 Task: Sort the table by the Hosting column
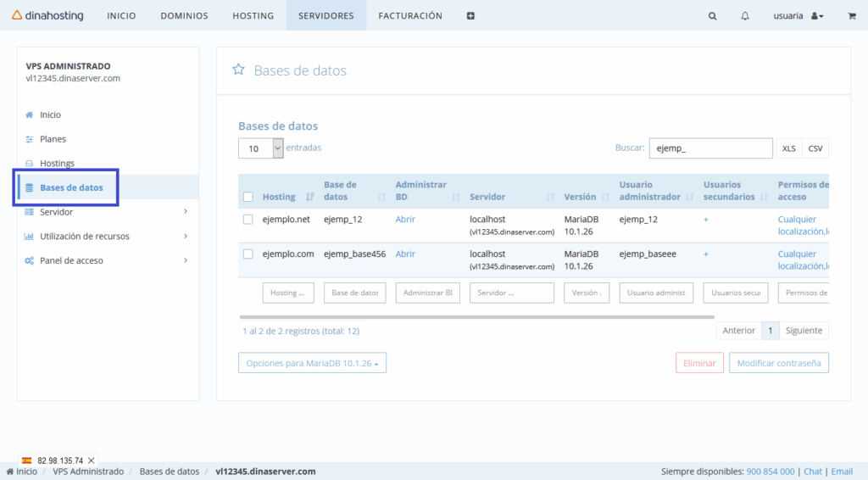(310, 197)
